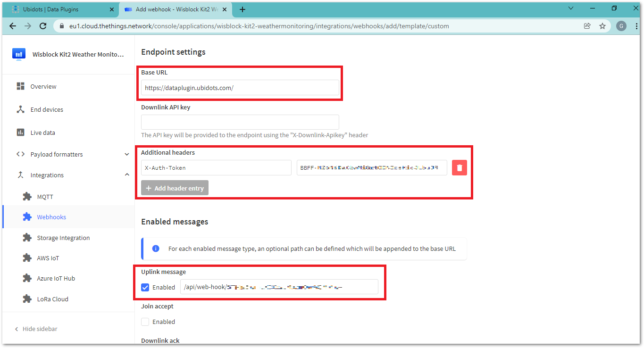Click the Downlink API key field
The width and height of the screenshot is (644, 348).
(x=240, y=122)
